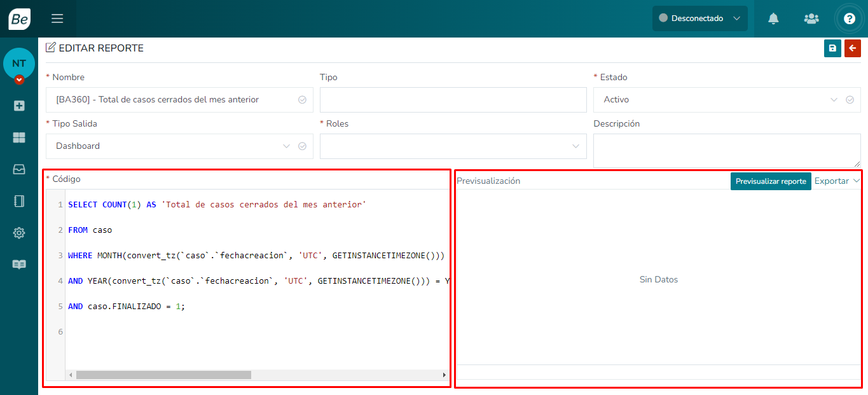868x395 pixels.
Task: Click the plus icon in sidebar
Action: pos(19,106)
